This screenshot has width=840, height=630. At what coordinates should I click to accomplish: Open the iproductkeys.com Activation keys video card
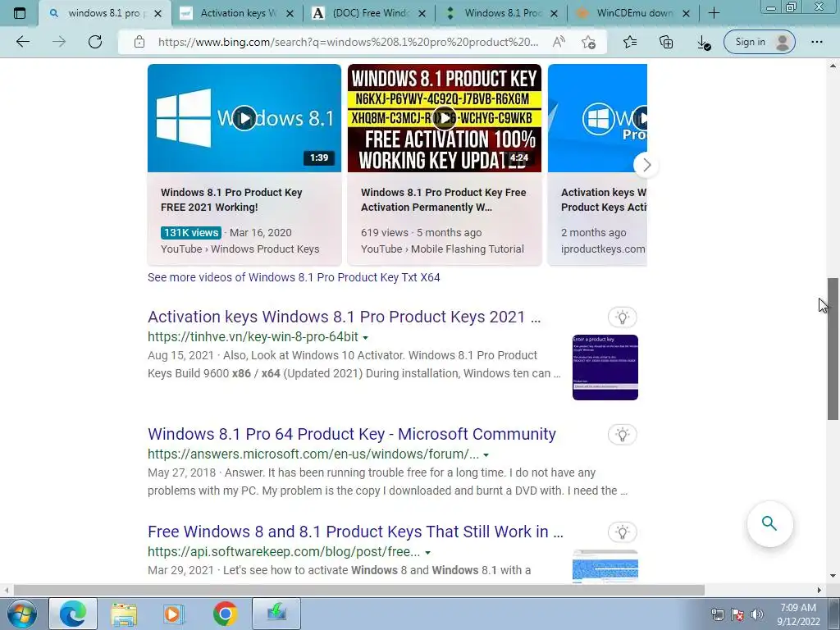pyautogui.click(x=597, y=164)
